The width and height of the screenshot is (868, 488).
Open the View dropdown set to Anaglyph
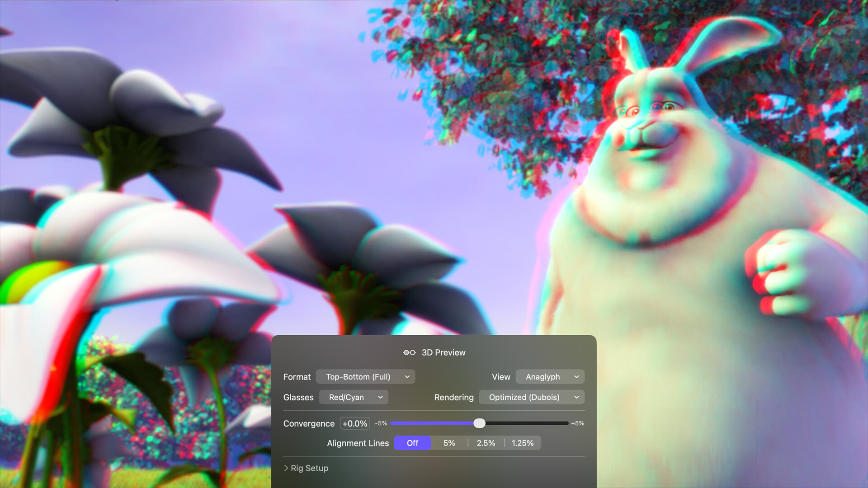click(550, 377)
